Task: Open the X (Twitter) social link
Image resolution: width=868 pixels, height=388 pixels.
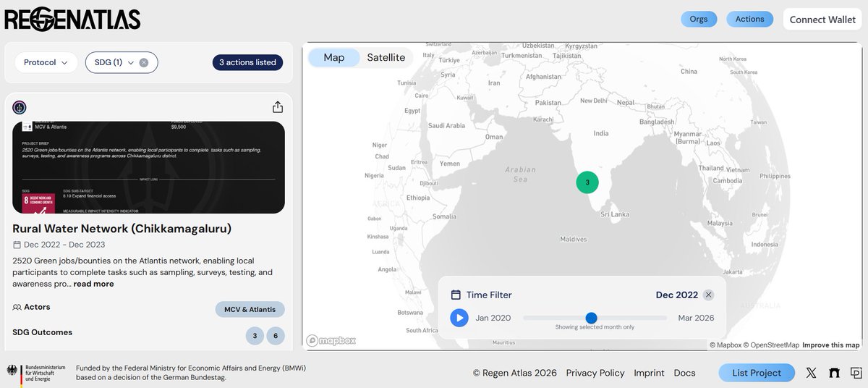Action: click(x=812, y=373)
